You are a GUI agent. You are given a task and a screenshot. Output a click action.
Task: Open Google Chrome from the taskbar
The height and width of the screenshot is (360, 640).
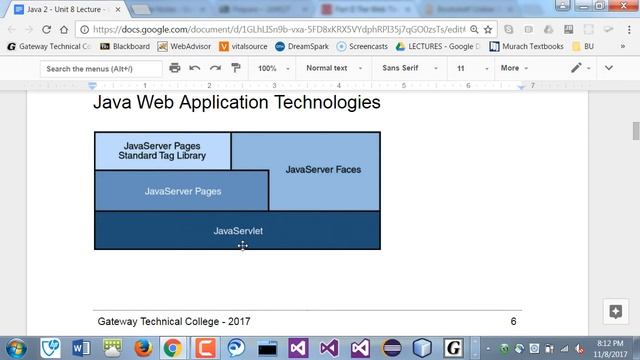point(173,348)
